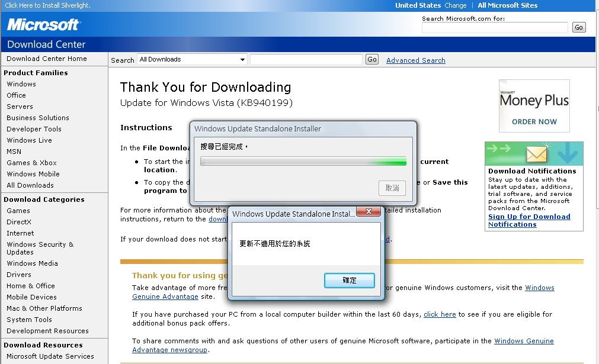
Task: Click the 'click here' bonus pack link
Action: pyautogui.click(x=440, y=314)
